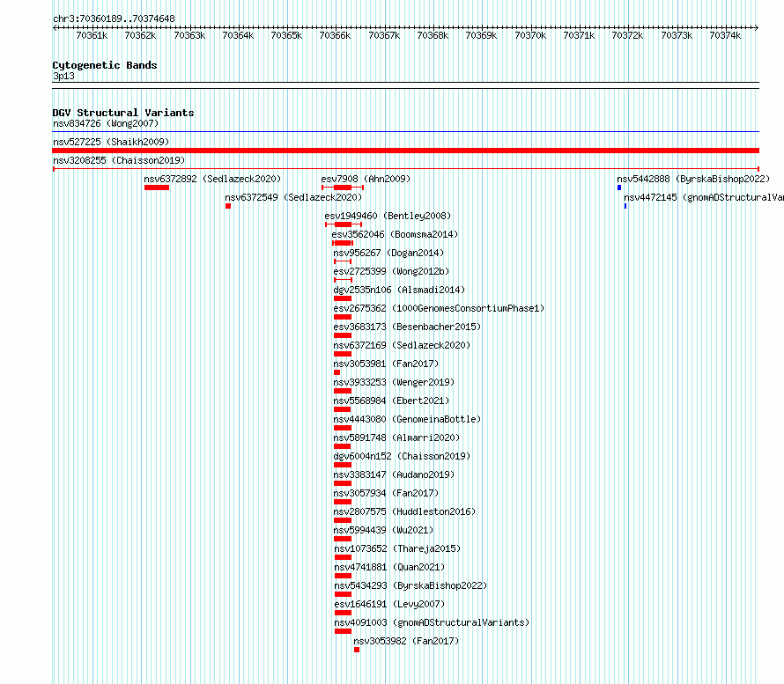Click the nsv834726 (Wong2007) variant label
The image size is (784, 684).
[106, 123]
